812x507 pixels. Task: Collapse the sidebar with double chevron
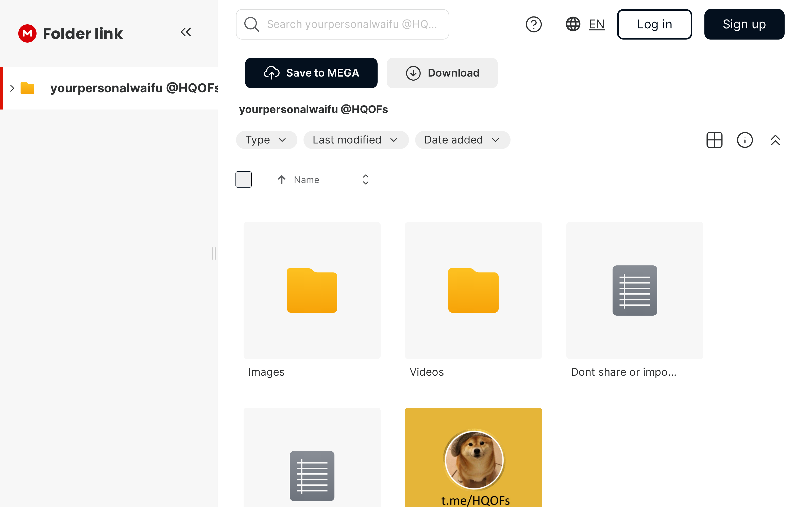tap(185, 32)
